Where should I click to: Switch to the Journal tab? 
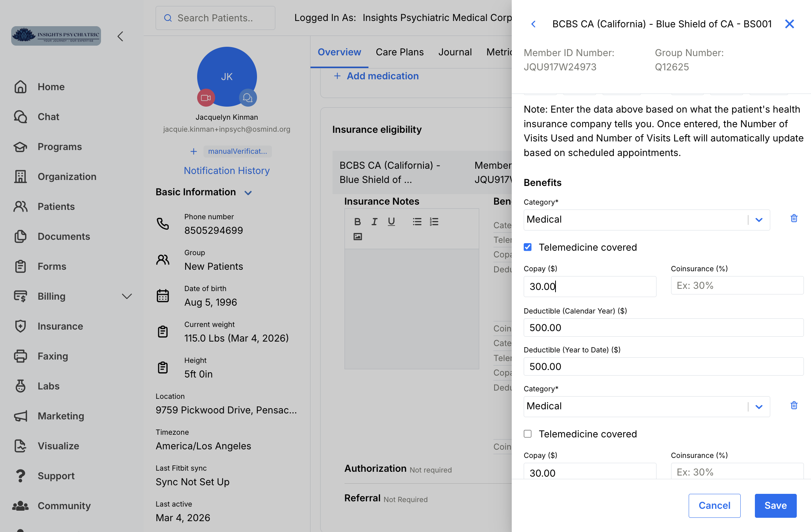[x=455, y=52]
